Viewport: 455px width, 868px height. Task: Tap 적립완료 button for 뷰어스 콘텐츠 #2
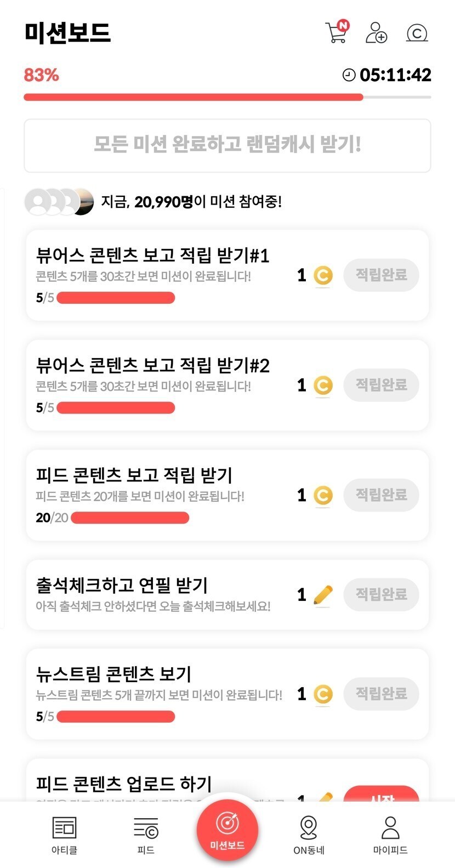click(381, 385)
